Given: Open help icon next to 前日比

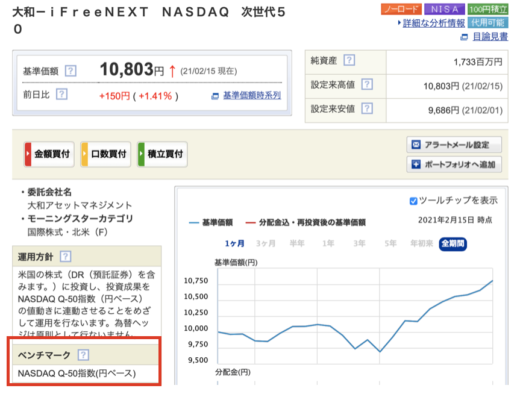Looking at the screenshot, I should coord(62,94).
